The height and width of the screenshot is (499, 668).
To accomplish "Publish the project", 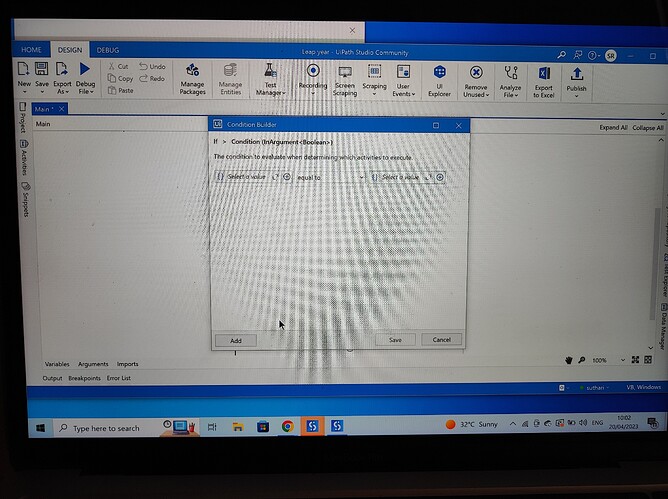I will click(576, 82).
